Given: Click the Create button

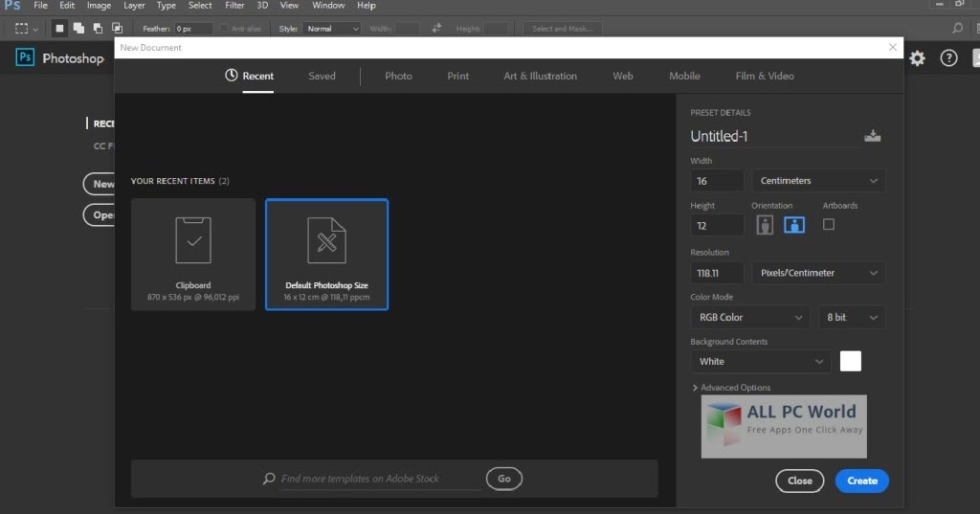Looking at the screenshot, I should 862,480.
